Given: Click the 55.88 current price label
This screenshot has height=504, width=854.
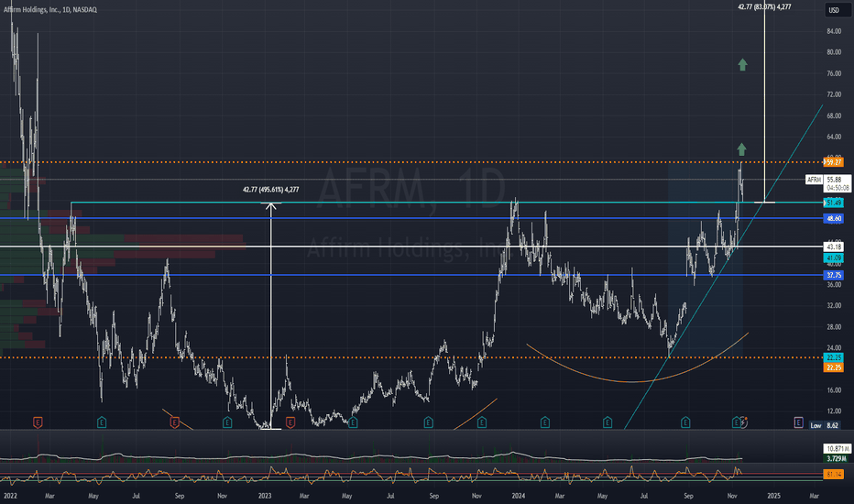Looking at the screenshot, I should 834,180.
